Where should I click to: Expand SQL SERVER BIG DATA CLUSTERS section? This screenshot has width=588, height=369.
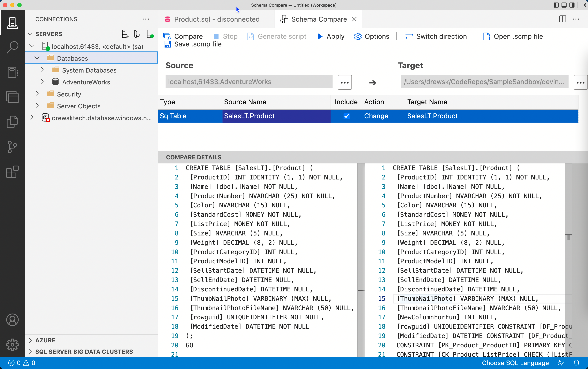30,352
